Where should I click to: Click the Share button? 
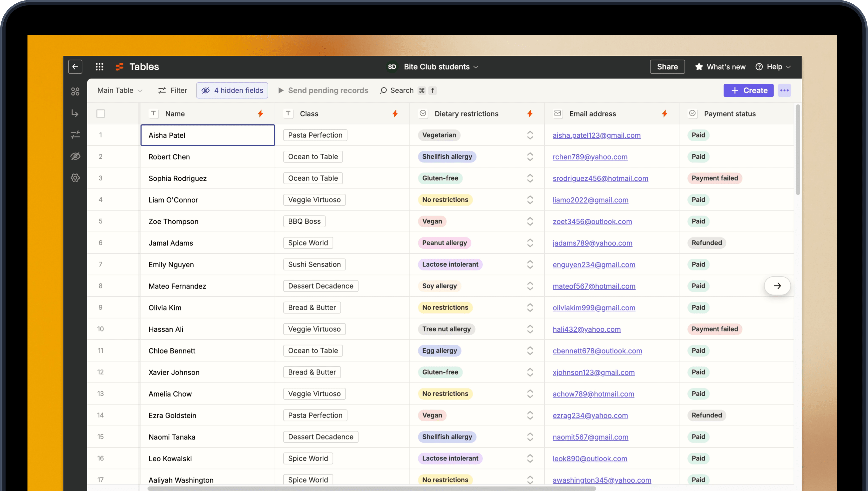[x=667, y=67]
